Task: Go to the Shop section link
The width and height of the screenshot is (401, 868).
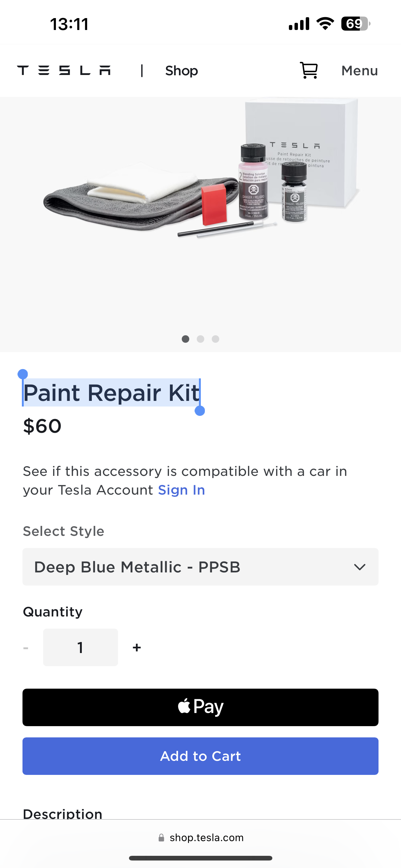Action: point(181,71)
